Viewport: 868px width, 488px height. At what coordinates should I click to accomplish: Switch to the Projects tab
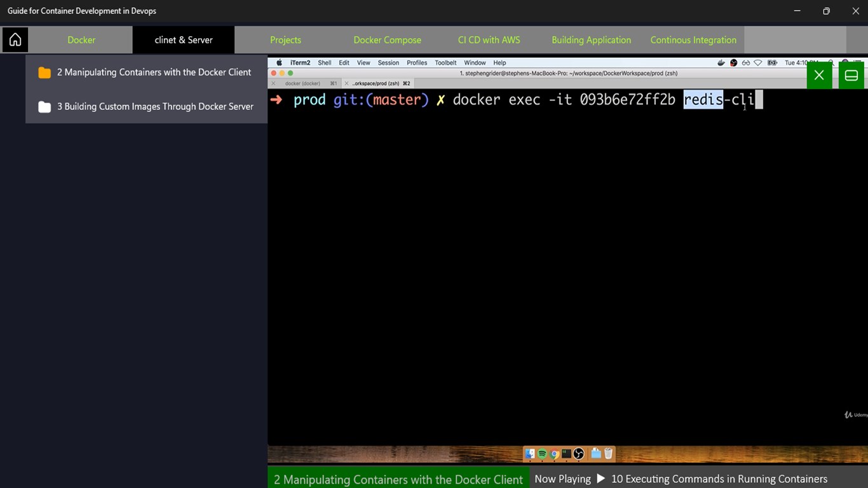[285, 39]
